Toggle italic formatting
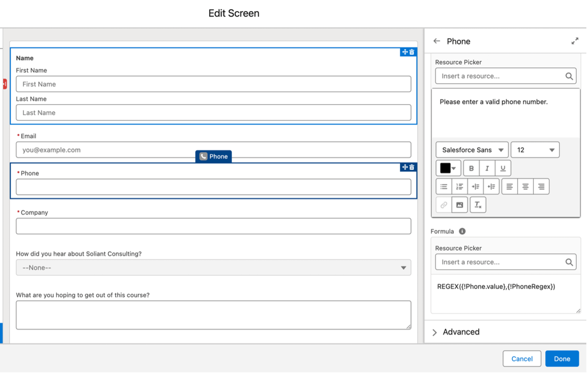The image size is (588, 373). click(x=488, y=168)
